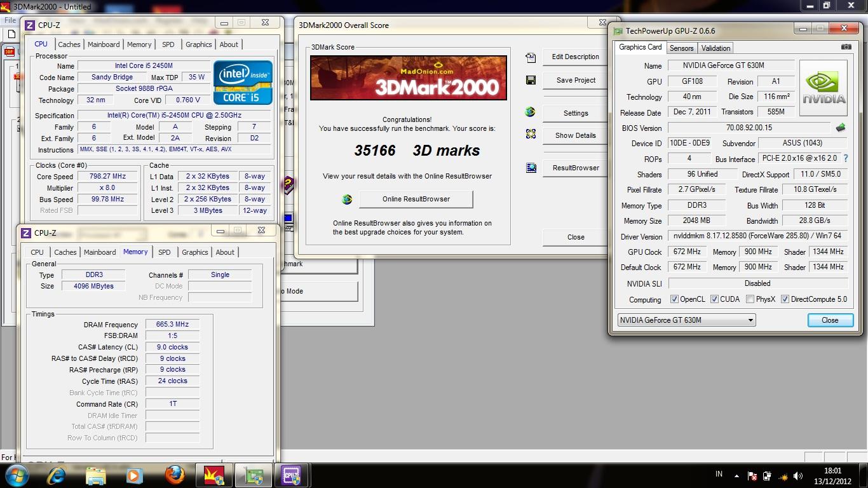The height and width of the screenshot is (488, 868).
Task: Select the CPU tab in lower CPU-Z
Action: pyautogui.click(x=37, y=252)
